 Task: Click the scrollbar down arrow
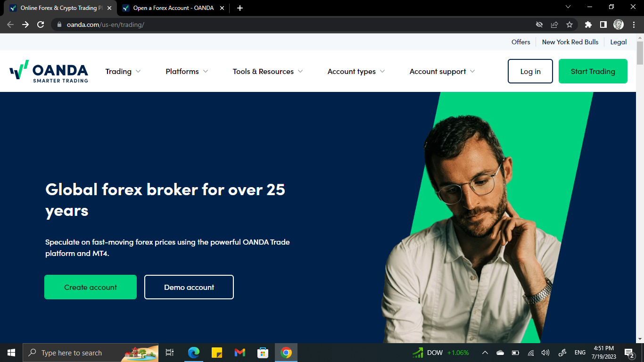coord(640,339)
